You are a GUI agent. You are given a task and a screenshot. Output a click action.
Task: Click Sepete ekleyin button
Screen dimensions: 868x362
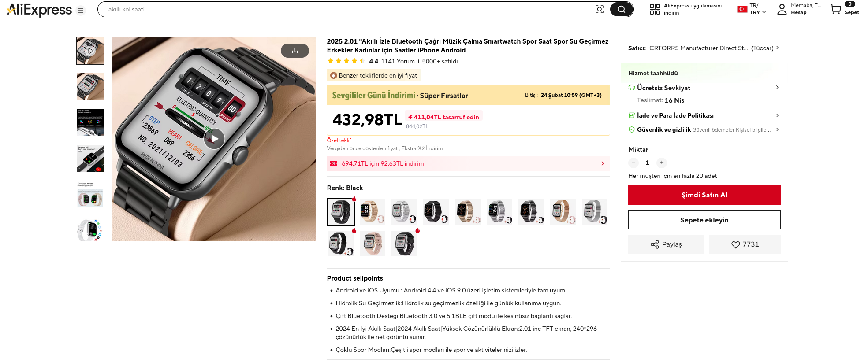point(704,220)
